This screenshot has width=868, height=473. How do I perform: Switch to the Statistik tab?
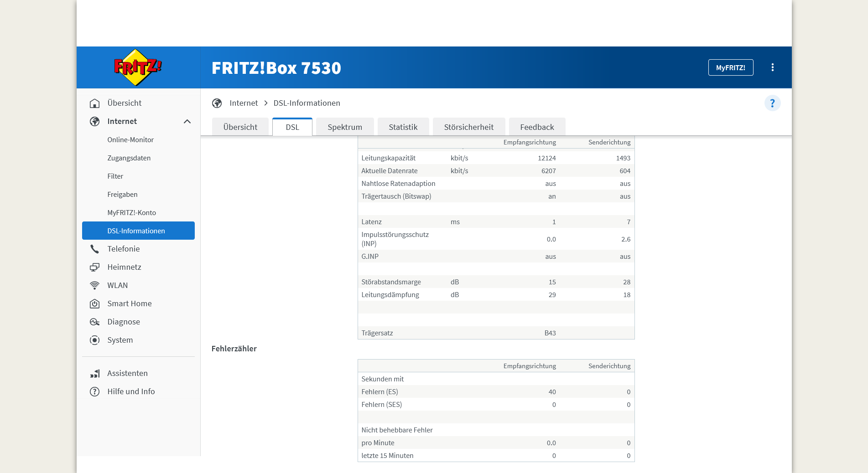point(403,127)
